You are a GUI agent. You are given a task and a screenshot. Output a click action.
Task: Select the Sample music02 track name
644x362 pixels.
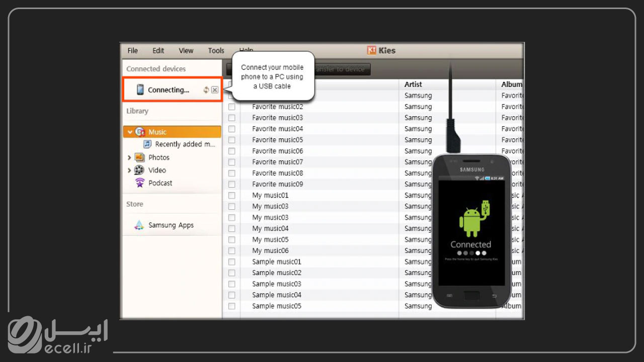click(x=277, y=273)
